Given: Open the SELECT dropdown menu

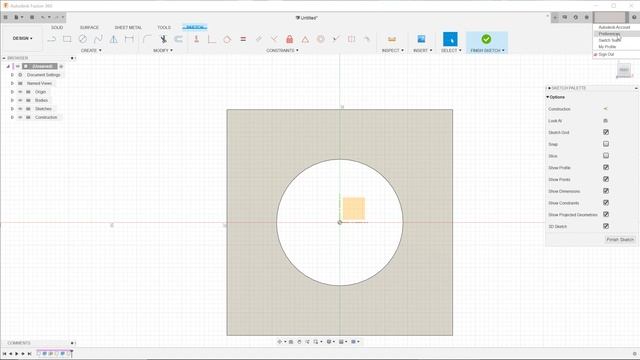Looking at the screenshot, I should 451,50.
